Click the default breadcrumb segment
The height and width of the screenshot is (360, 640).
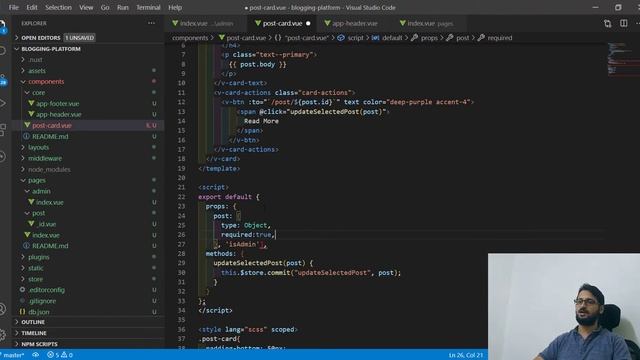click(392, 38)
